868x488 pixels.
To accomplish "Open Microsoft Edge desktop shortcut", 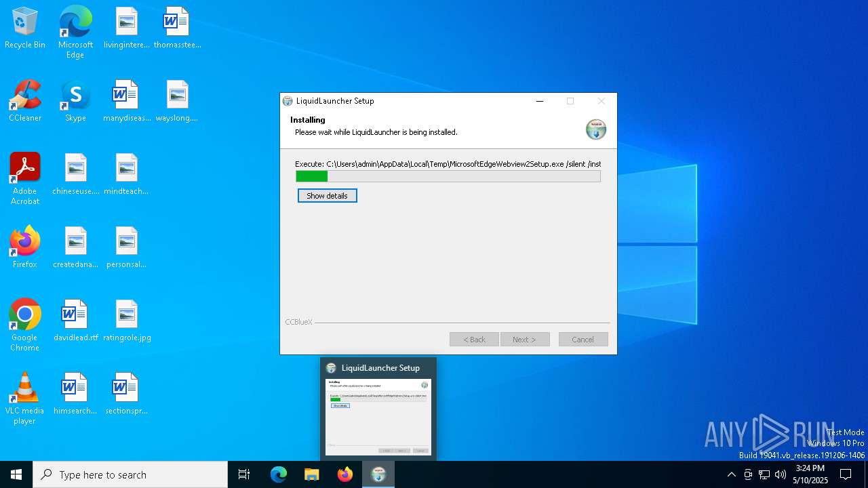I will [x=75, y=32].
